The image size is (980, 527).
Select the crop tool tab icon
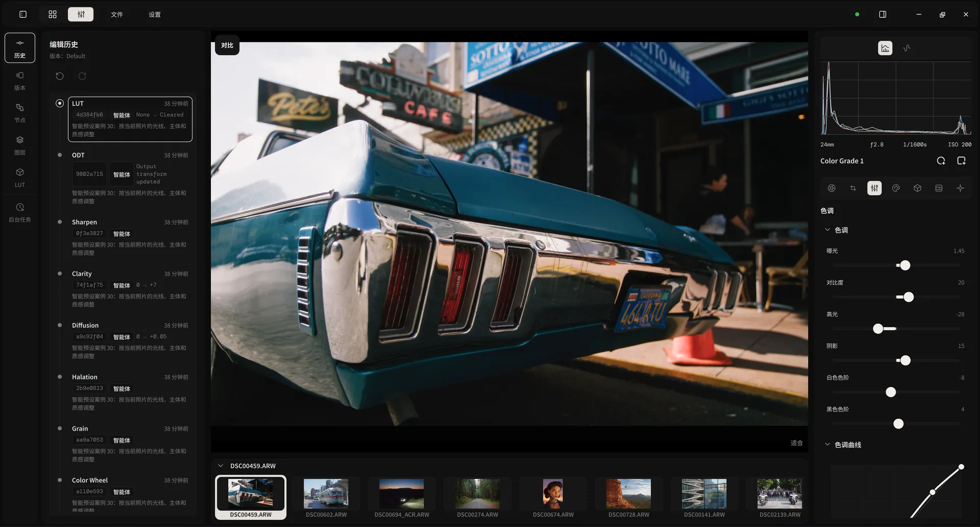click(x=853, y=188)
